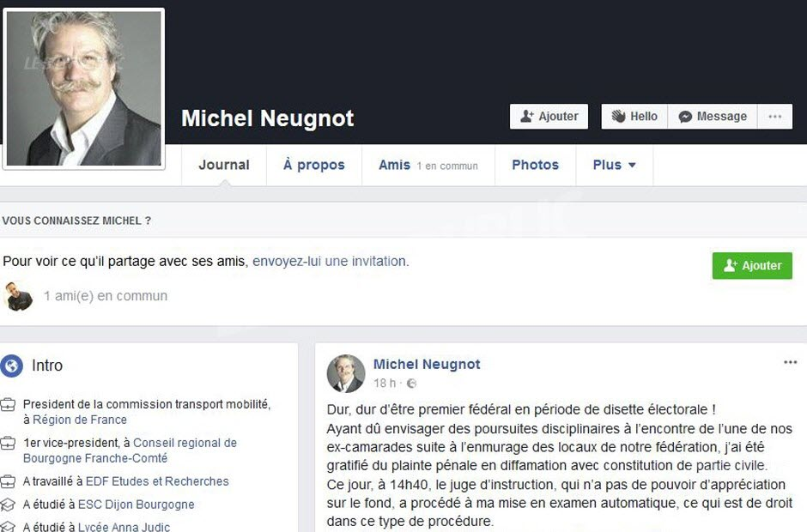Click the green Ajouter button
The width and height of the screenshot is (807, 532).
point(752,265)
